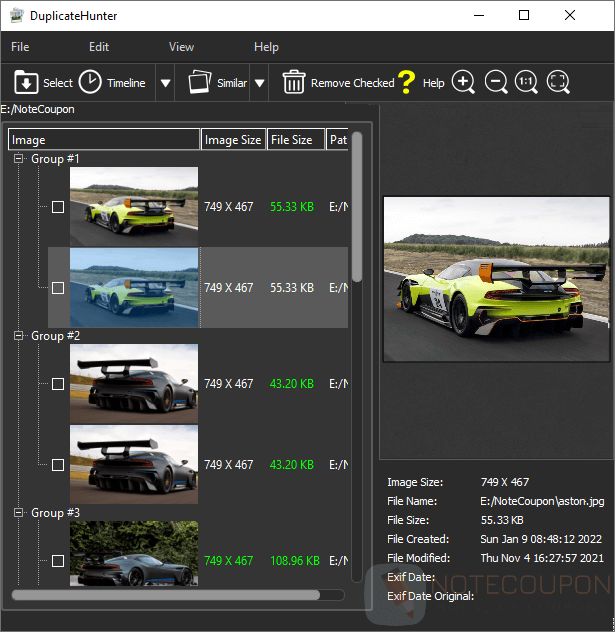Select the forest car thumbnail in Group #3

[x=134, y=553]
